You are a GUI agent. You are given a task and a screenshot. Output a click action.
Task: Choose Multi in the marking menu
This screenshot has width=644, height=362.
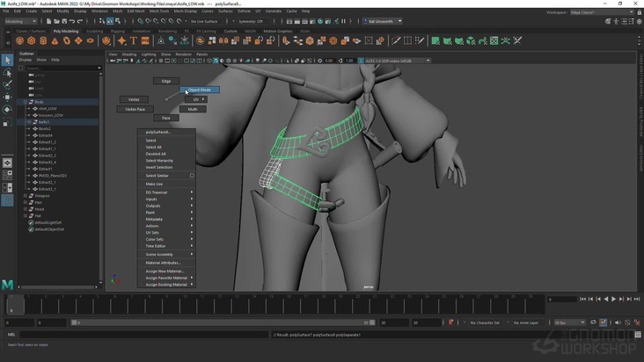(193, 110)
